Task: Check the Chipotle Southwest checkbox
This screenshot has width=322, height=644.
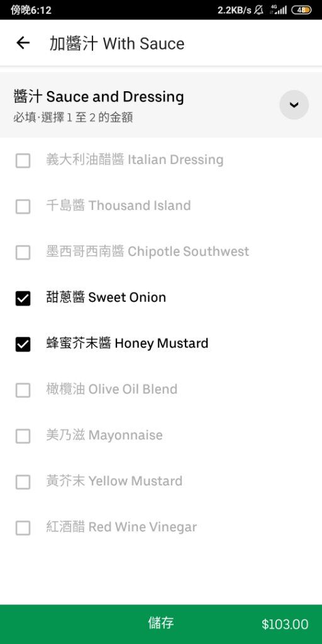Action: pos(23,252)
